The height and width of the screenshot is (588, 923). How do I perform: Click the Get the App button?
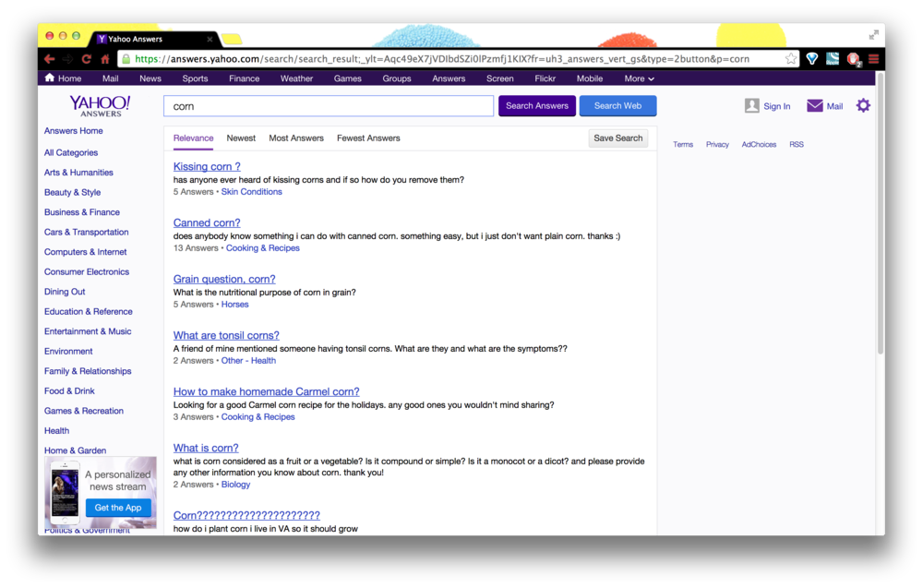[118, 508]
